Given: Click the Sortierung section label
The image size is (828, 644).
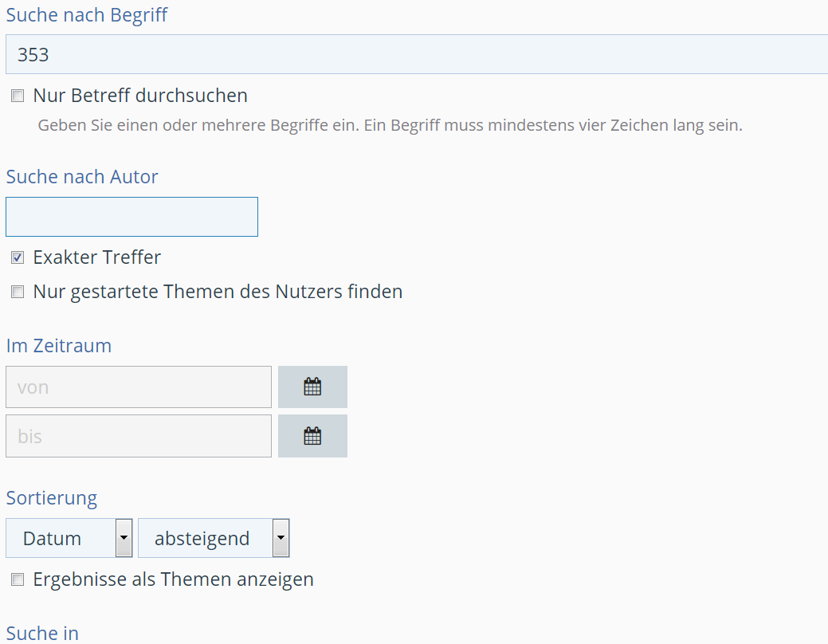Looking at the screenshot, I should (x=52, y=498).
